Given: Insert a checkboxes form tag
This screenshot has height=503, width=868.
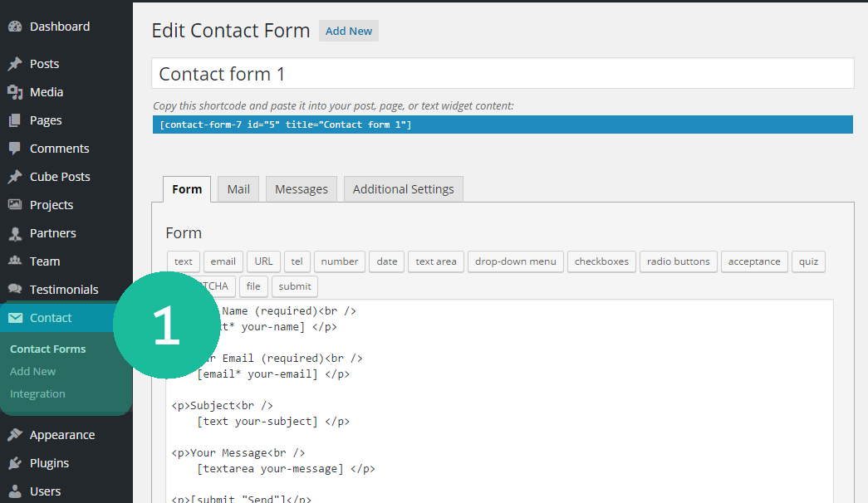Looking at the screenshot, I should point(603,261).
